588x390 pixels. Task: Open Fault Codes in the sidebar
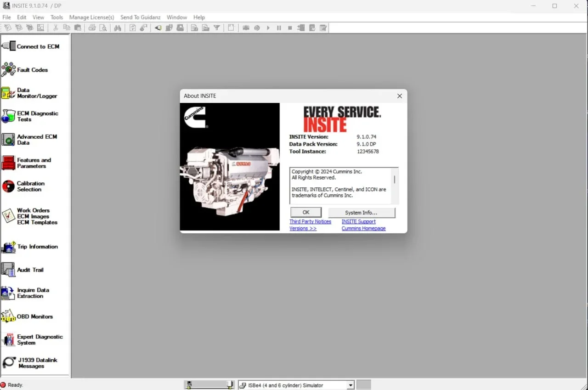[25, 70]
